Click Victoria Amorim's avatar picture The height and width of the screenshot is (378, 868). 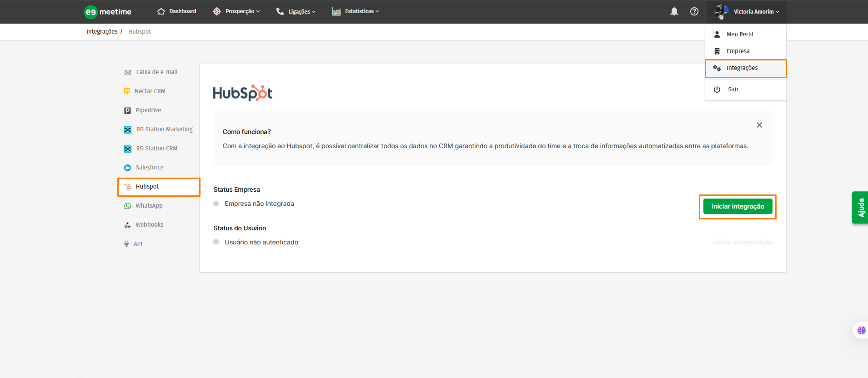point(722,11)
